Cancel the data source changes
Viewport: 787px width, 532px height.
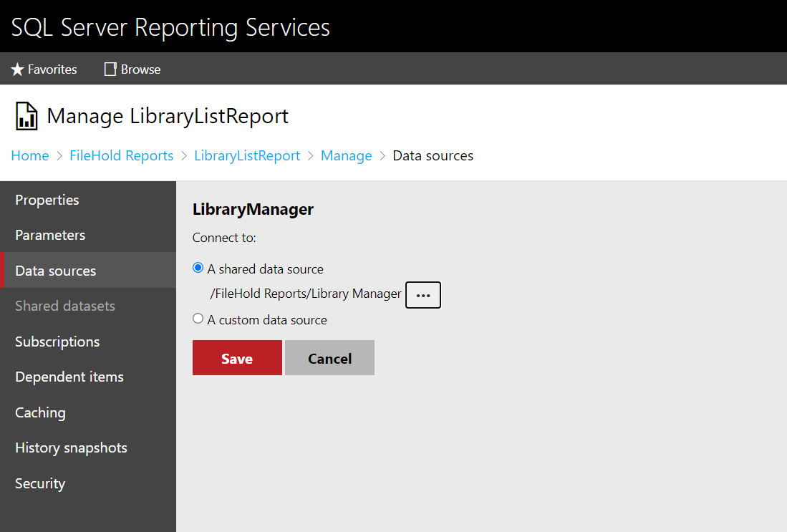click(x=329, y=357)
